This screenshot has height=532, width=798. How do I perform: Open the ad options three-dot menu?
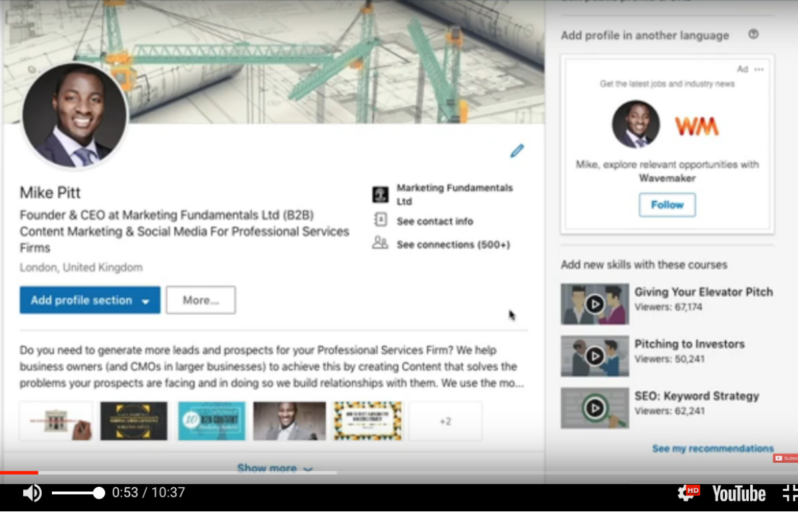759,69
